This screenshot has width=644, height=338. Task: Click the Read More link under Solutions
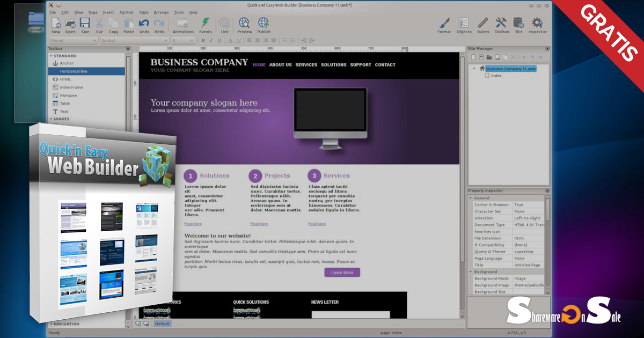(193, 224)
